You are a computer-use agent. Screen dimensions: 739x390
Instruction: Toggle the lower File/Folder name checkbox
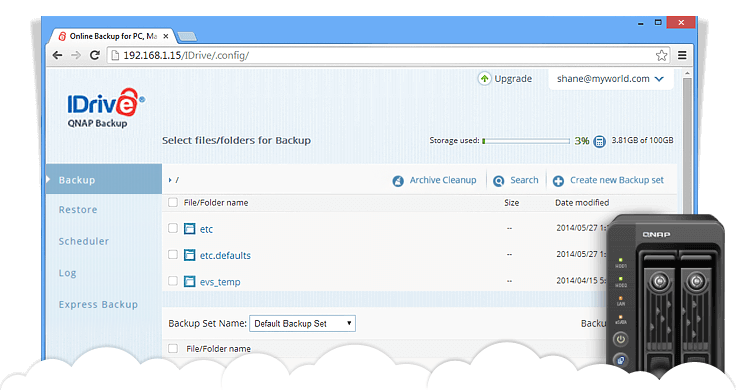coord(173,349)
